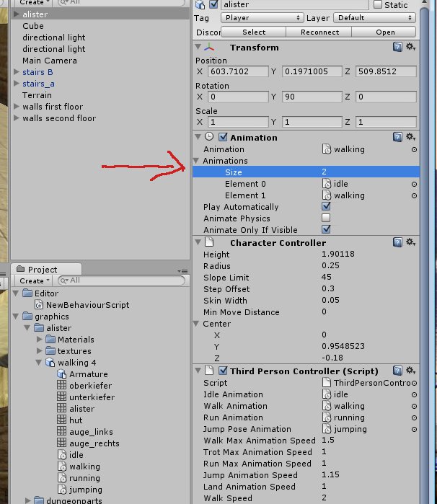
Task: Select Main Camera in the Hierarchy
Action: click(49, 61)
